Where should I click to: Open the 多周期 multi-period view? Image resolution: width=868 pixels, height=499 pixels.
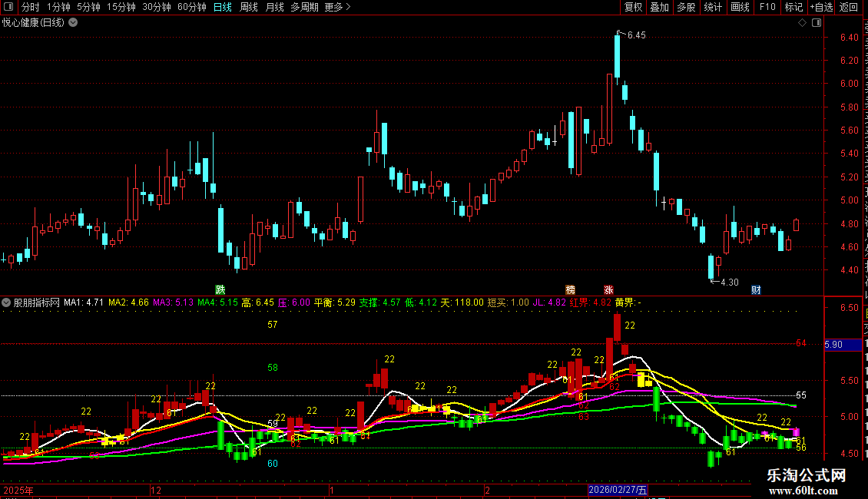click(x=304, y=7)
